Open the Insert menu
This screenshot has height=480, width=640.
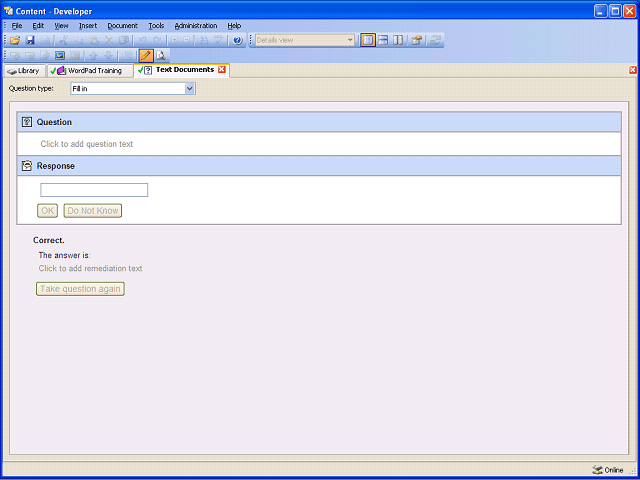click(88, 26)
